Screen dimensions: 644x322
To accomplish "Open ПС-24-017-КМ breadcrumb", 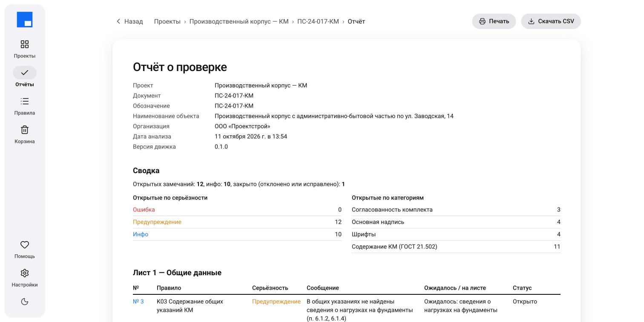I will point(318,21).
